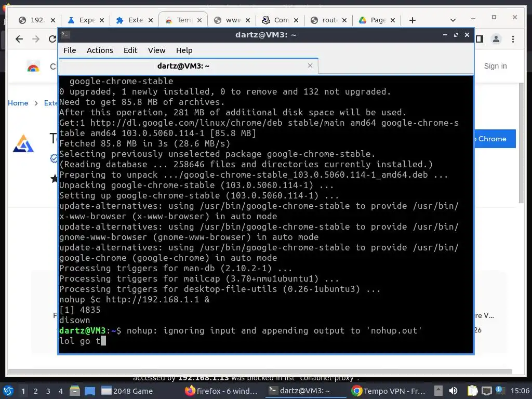532x399 pixels.
Task: Close the Page Chrome tab
Action: [x=393, y=20]
